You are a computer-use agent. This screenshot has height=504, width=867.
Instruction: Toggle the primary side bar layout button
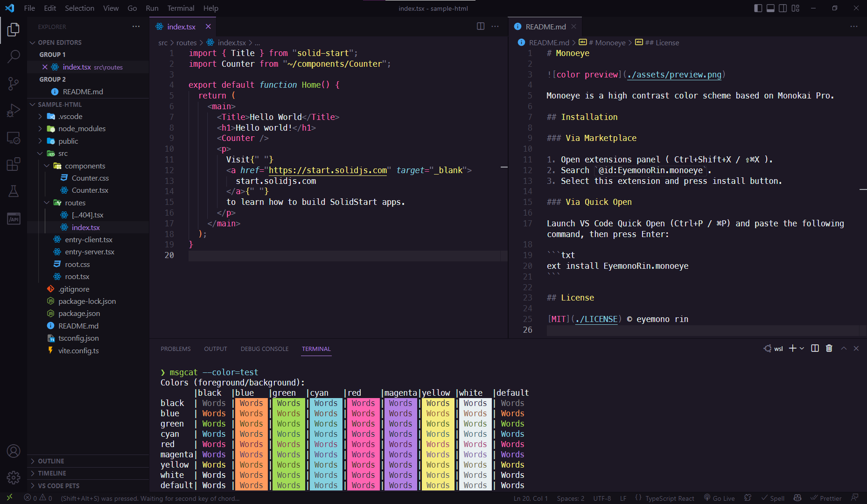758,8
